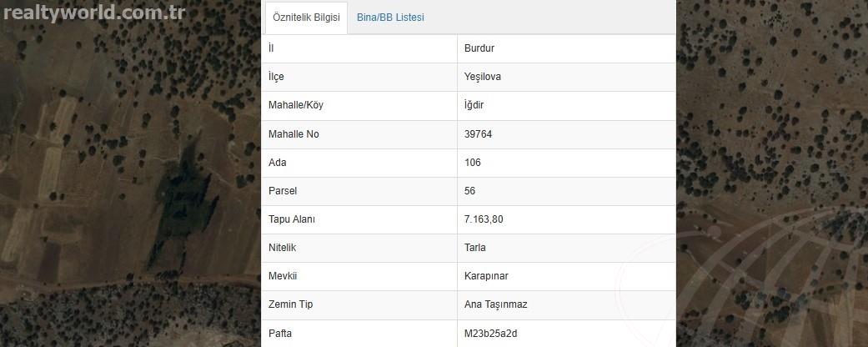Click the Tapu Alanı value 7.163,80
Image resolution: width=868 pixels, height=347 pixels.
(484, 219)
